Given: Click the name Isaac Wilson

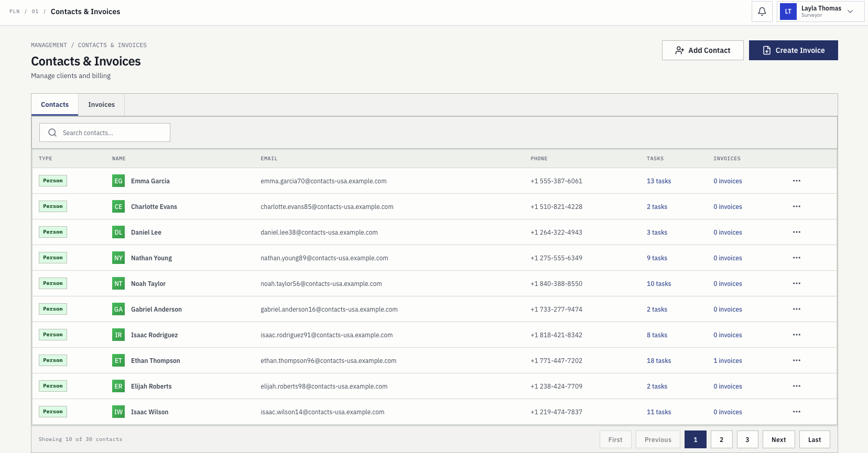Looking at the screenshot, I should 149,412.
